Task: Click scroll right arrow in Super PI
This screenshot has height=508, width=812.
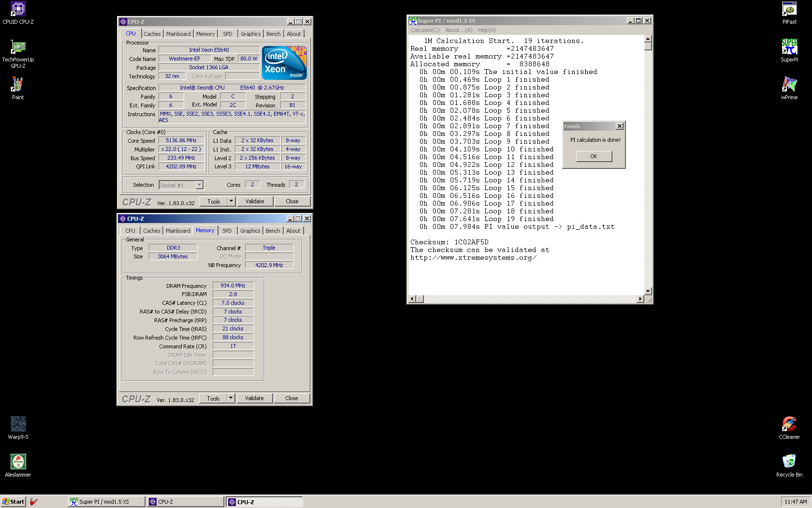Action: pos(640,299)
